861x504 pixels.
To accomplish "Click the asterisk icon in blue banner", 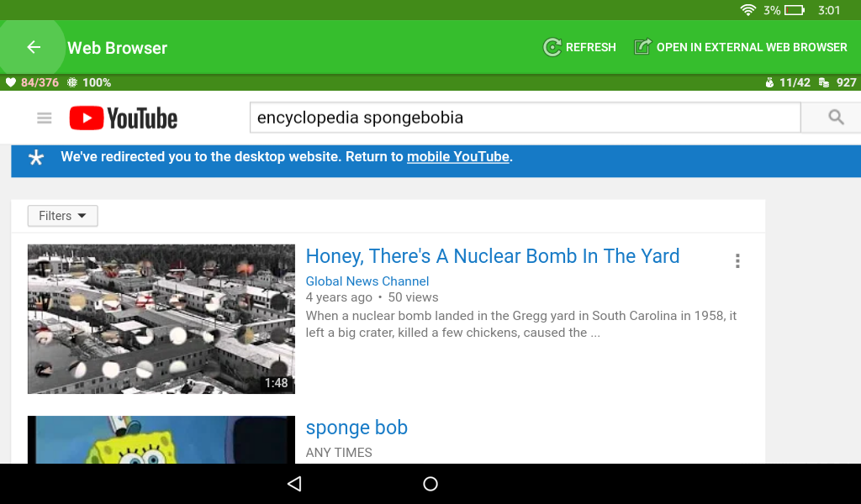I will click(x=36, y=158).
